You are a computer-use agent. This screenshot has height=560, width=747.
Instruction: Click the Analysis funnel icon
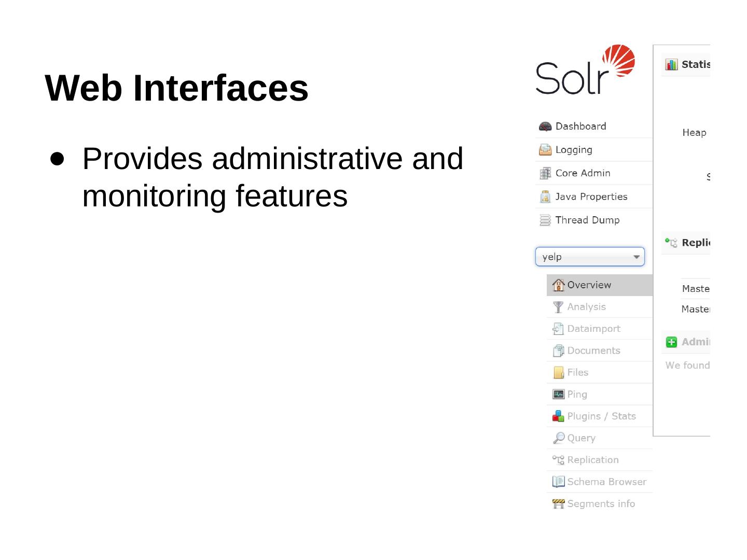point(558,307)
